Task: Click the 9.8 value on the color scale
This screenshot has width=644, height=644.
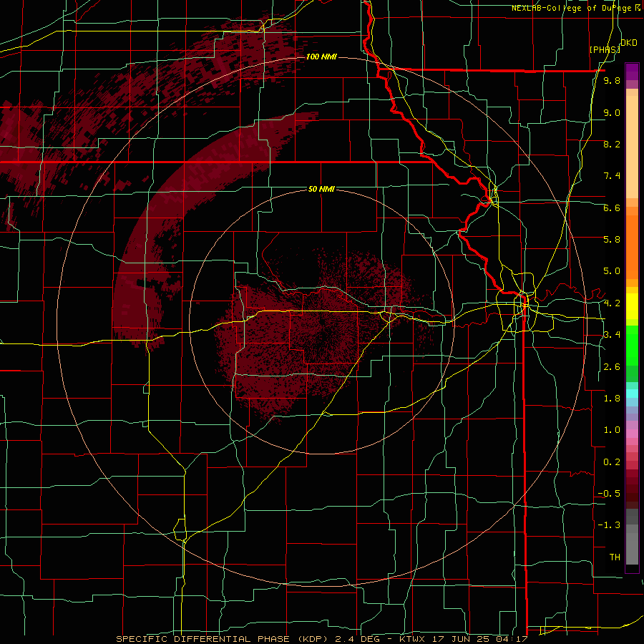Action: (612, 80)
